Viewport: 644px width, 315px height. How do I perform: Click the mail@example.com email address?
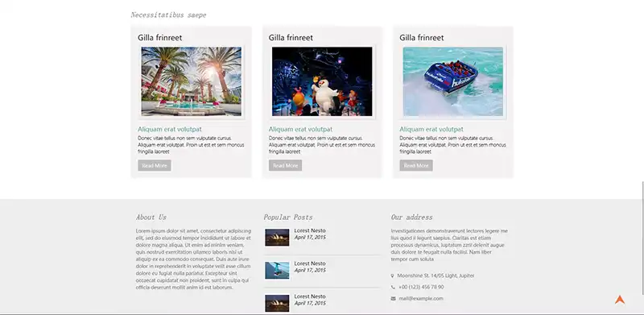pos(421,299)
